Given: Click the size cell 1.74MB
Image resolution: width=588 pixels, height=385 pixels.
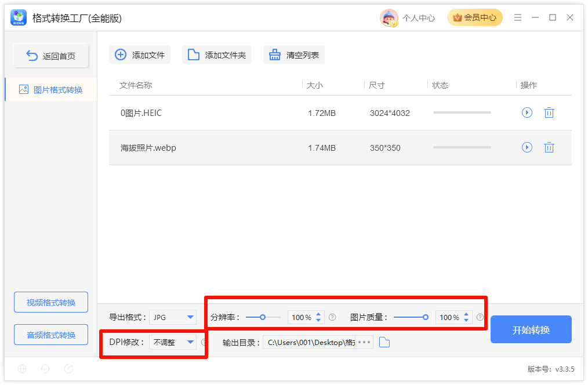Looking at the screenshot, I should click(x=322, y=148).
